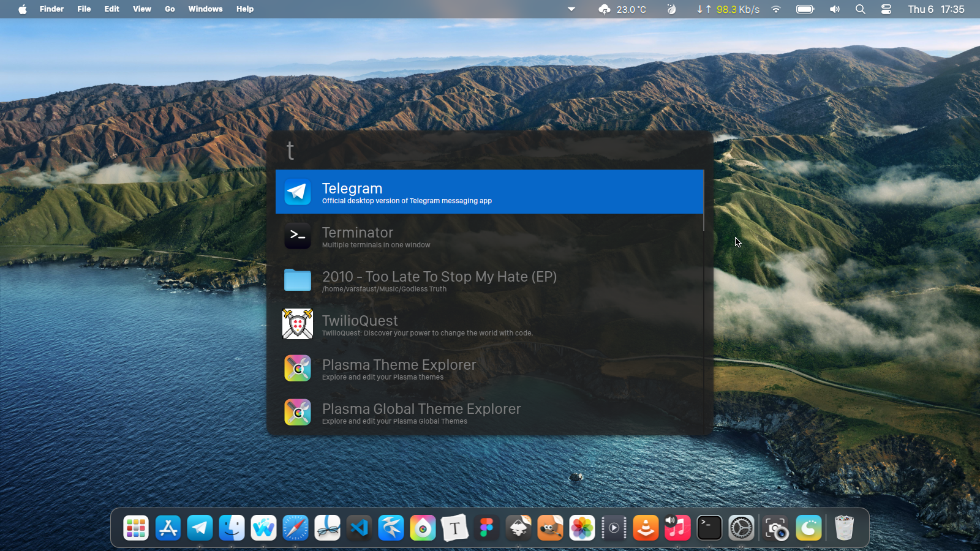Open the View menu
980x551 pixels.
click(x=142, y=9)
